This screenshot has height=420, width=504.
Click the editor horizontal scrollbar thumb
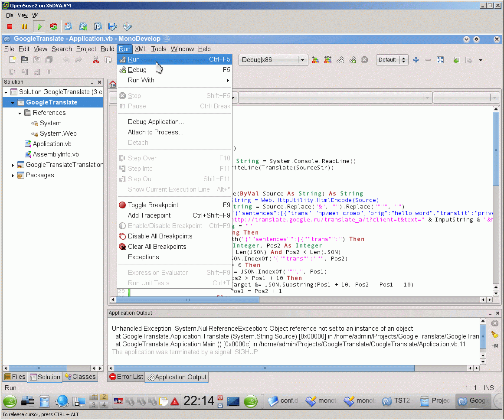(188, 300)
